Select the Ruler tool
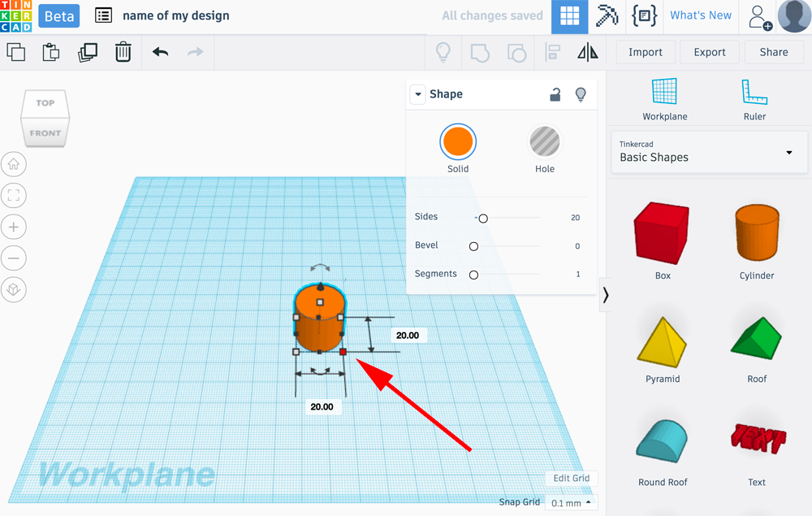The height and width of the screenshot is (516, 812). point(754,99)
